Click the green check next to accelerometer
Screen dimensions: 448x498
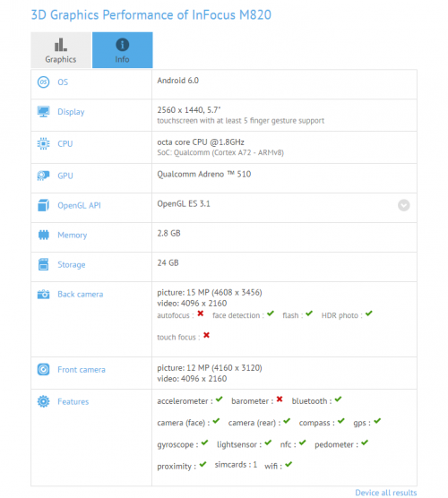click(x=220, y=399)
